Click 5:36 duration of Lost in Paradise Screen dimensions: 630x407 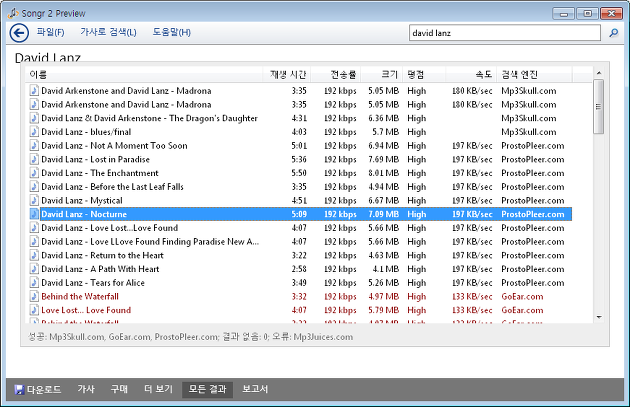tap(299, 159)
